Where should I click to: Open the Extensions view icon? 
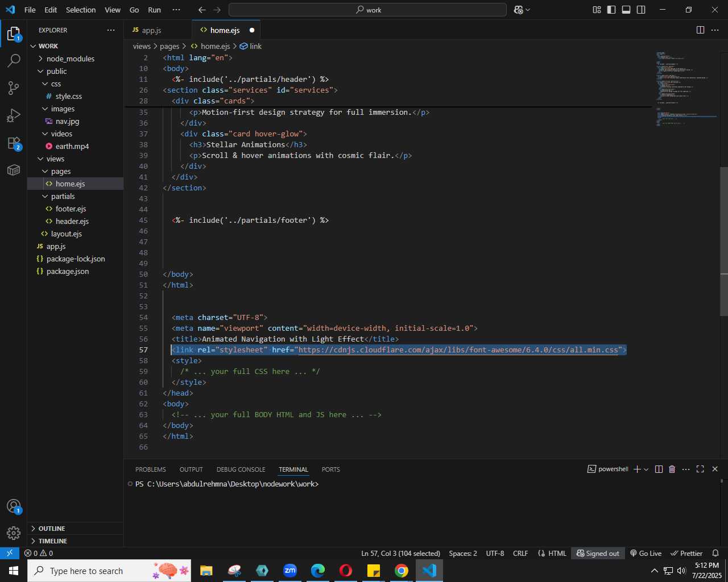coord(14,143)
